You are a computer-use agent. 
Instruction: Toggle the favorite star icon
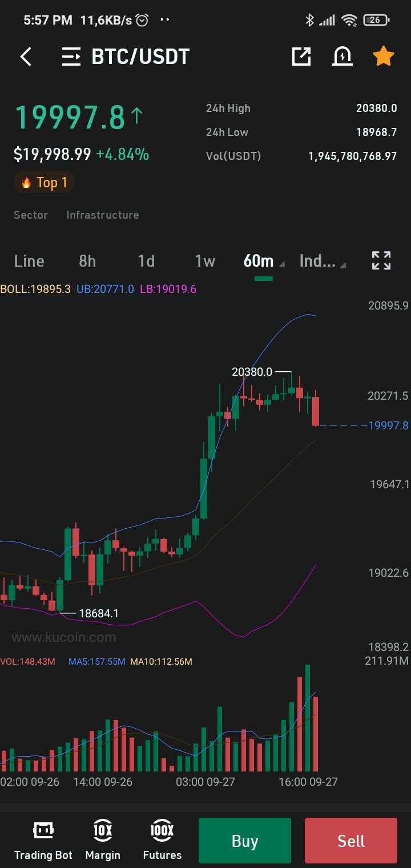pos(384,56)
